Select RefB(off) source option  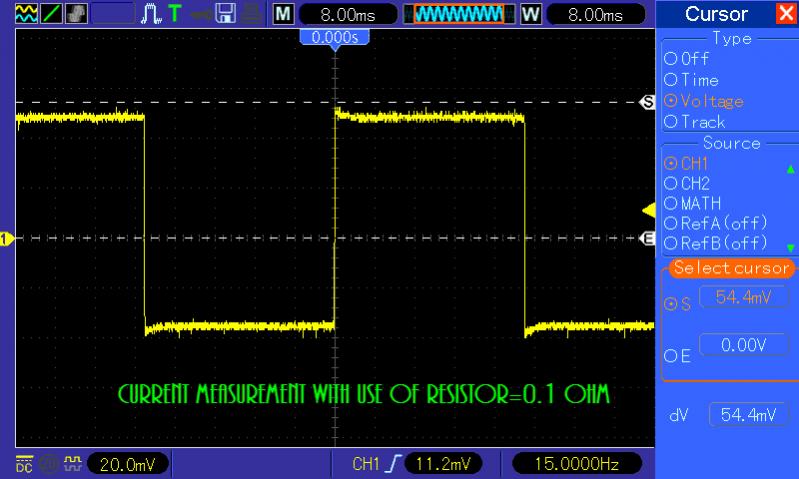pyautogui.click(x=715, y=243)
